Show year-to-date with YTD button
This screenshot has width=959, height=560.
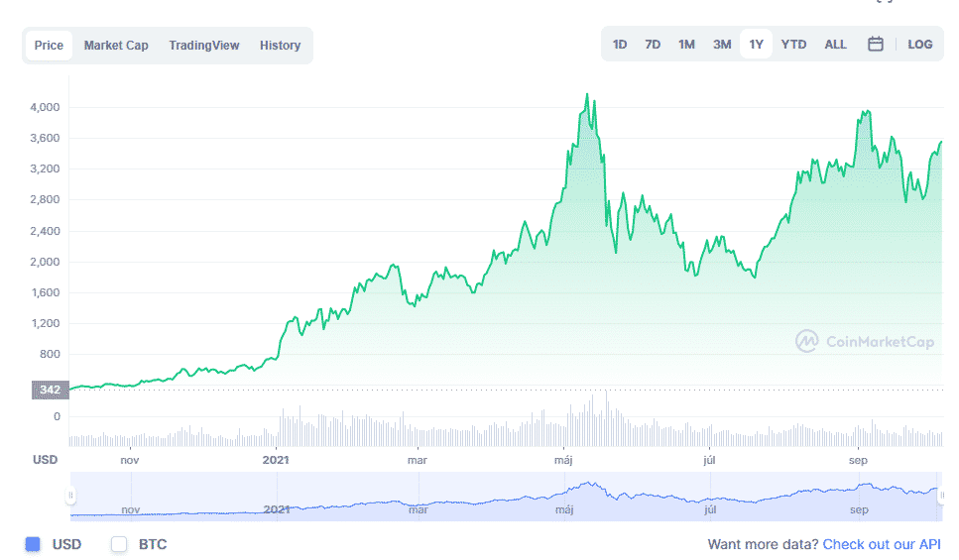[x=793, y=45]
